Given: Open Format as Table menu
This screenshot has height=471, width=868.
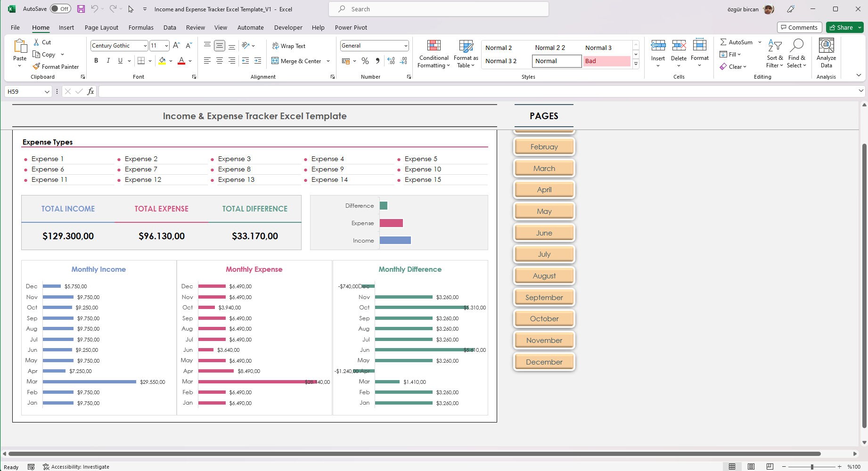Looking at the screenshot, I should tap(466, 54).
